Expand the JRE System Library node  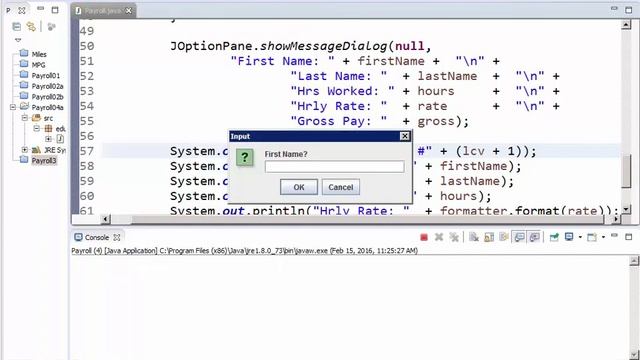pos(24,149)
